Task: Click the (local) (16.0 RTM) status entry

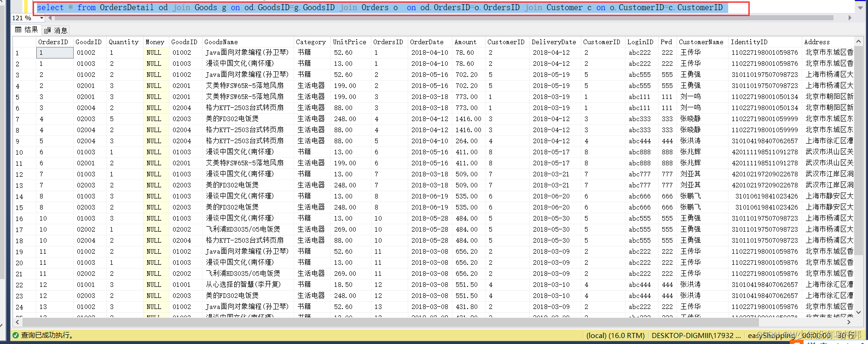Action: tap(615, 335)
